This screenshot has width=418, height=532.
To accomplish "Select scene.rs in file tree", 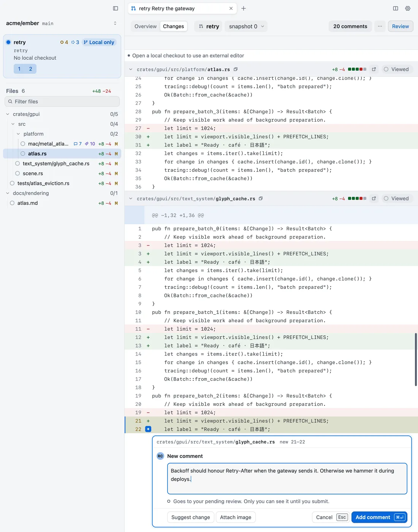I will (62, 173).
